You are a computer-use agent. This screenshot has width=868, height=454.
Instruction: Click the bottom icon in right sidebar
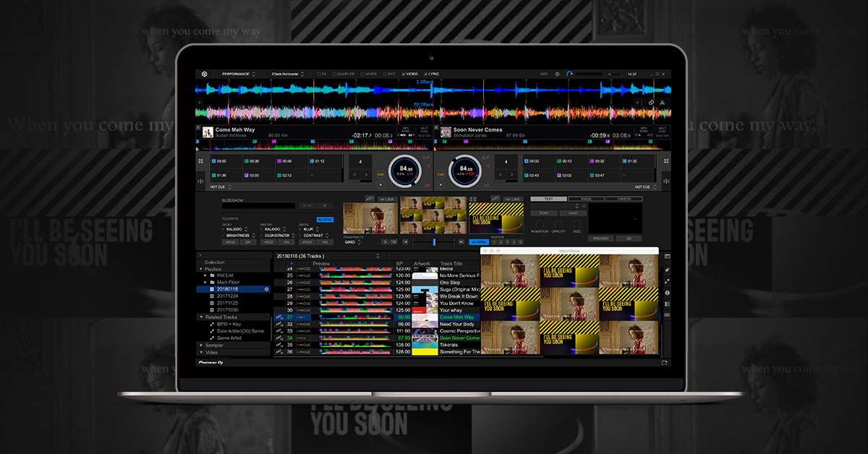[x=667, y=315]
